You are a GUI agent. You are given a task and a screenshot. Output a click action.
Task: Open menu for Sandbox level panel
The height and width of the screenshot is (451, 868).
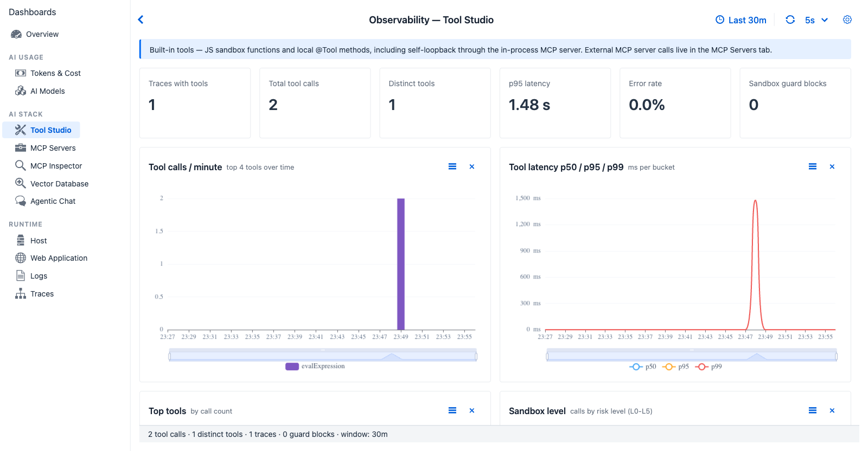click(x=813, y=410)
